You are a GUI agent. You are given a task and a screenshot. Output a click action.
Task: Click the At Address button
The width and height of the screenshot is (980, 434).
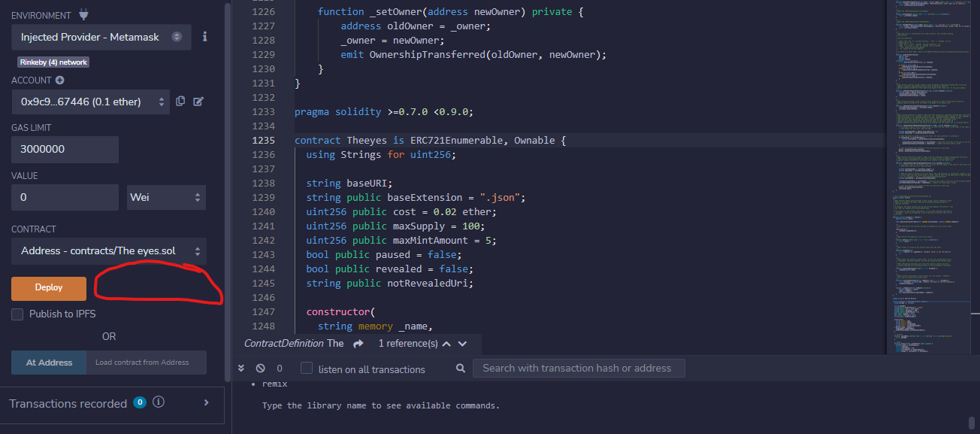[x=50, y=363]
